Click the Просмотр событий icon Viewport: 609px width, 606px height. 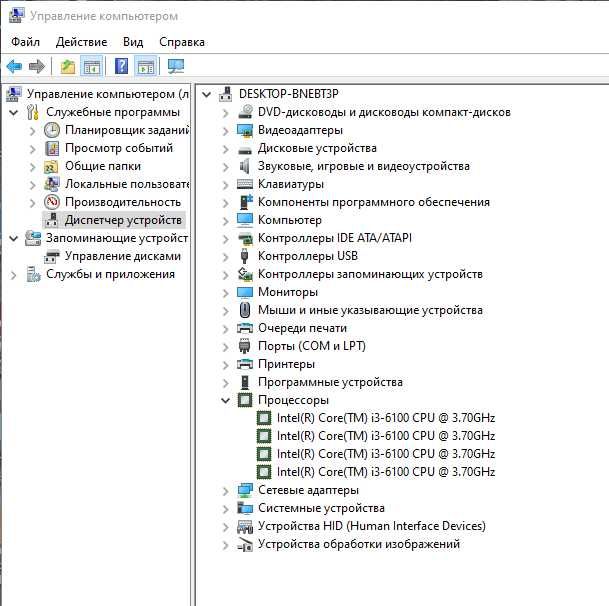[52, 148]
